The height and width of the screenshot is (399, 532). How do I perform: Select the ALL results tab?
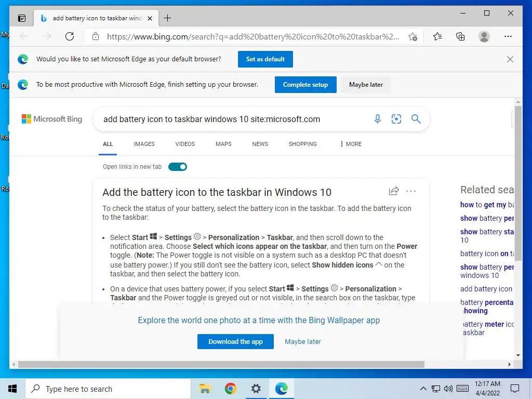pos(108,144)
